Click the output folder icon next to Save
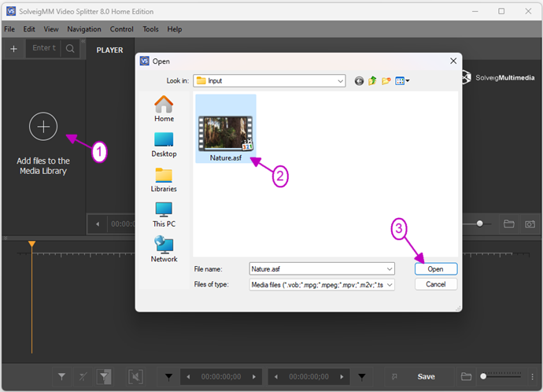This screenshot has height=392, width=543. (x=466, y=376)
